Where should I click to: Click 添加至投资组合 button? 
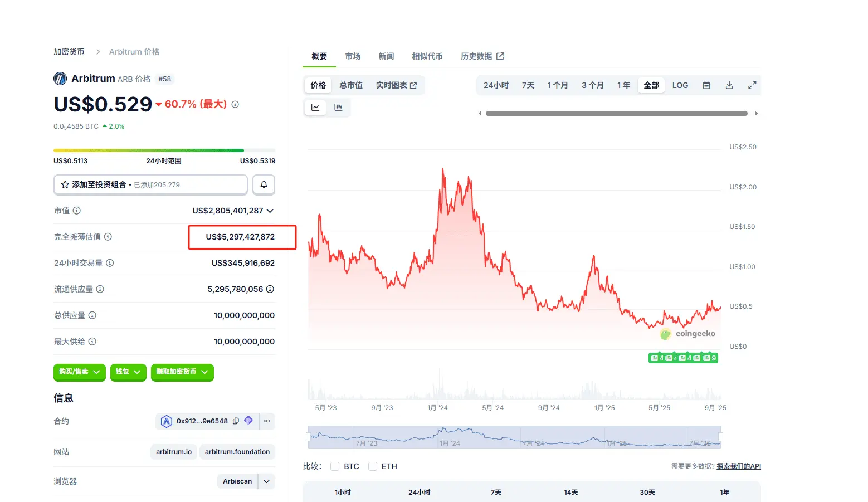[150, 184]
